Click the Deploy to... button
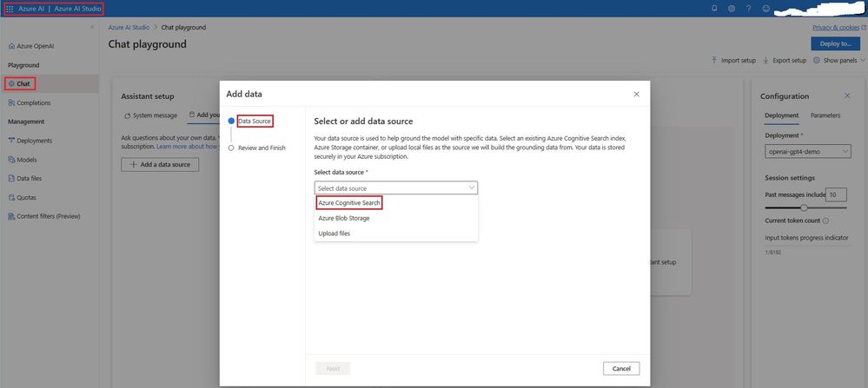 pos(835,44)
